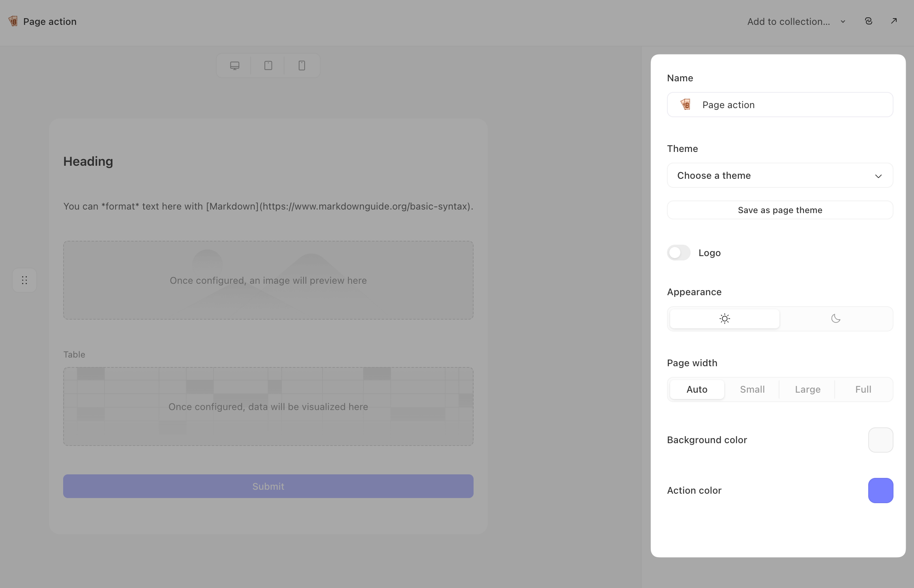Select light appearance sun option
914x588 pixels.
point(725,318)
